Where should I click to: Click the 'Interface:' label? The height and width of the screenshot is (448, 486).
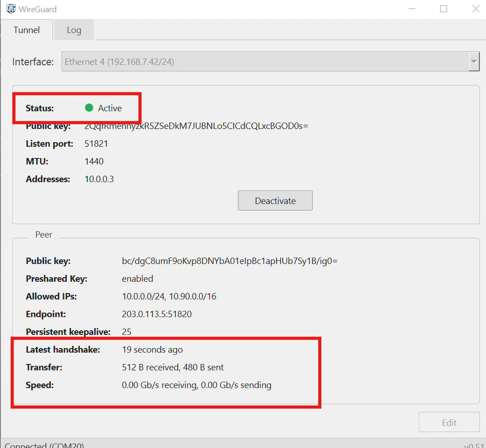(x=33, y=62)
